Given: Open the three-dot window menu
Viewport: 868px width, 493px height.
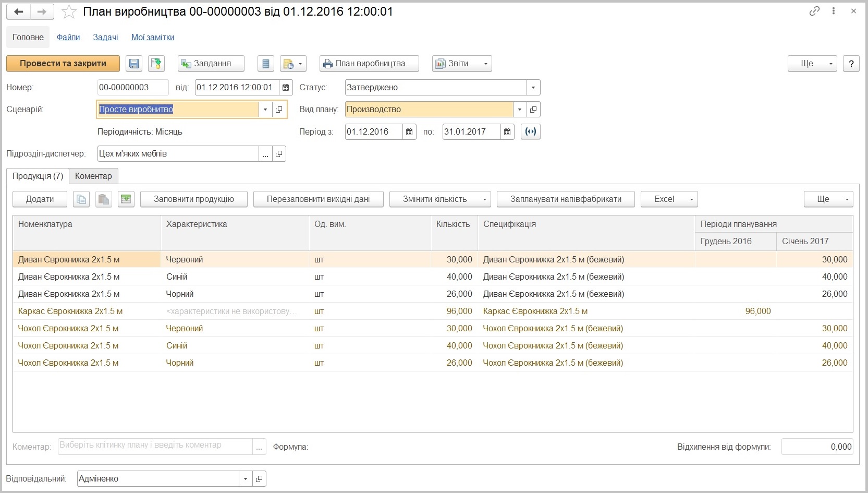Looking at the screenshot, I should pos(834,11).
